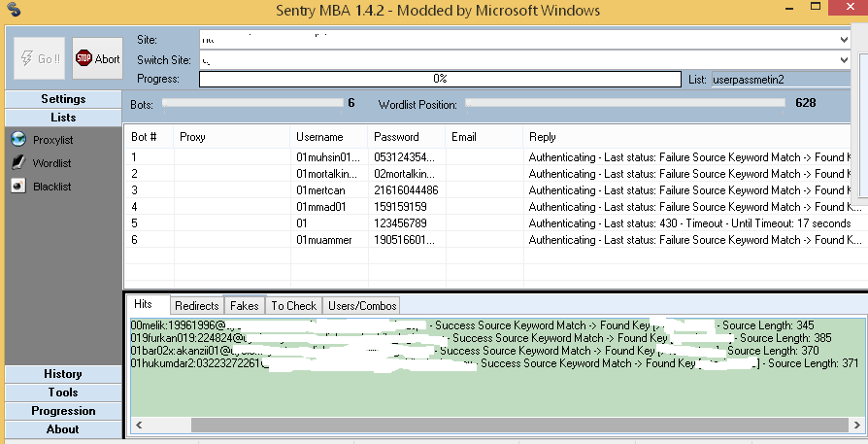
Task: Select the 019furkan019 hit entry
Action: coord(481,338)
